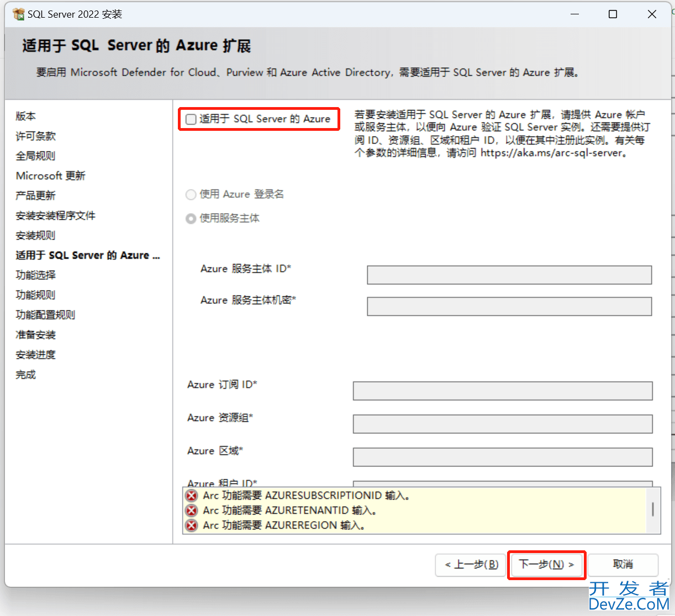Image resolution: width=675 pixels, height=616 pixels.
Task: Click the Azure 服务主体机密* label
Action: [x=249, y=300]
